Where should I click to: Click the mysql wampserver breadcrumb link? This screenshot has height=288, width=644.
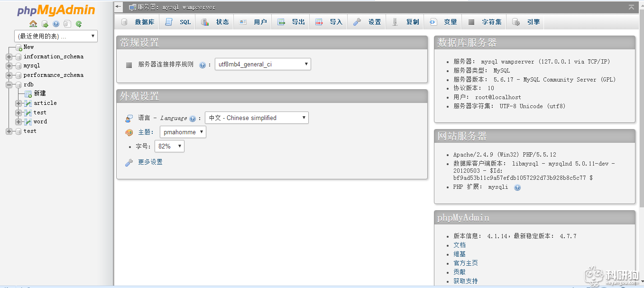(176, 7)
